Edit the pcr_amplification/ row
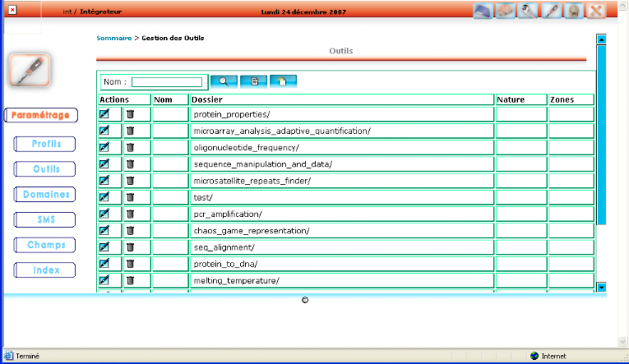 [104, 214]
